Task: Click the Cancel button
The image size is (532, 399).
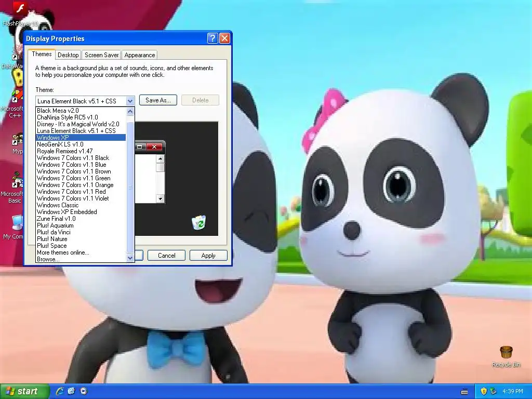Action: coord(167,256)
